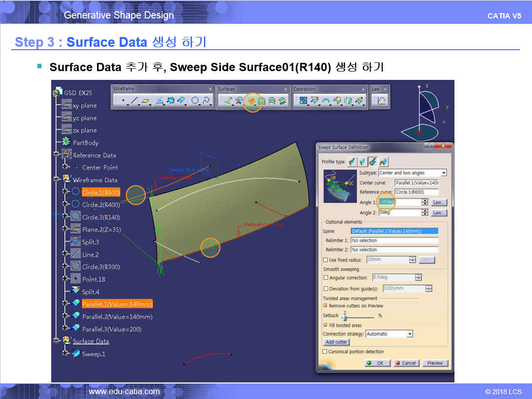Open the Subtype dropdown
This screenshot has height=399, width=532.
(x=443, y=173)
